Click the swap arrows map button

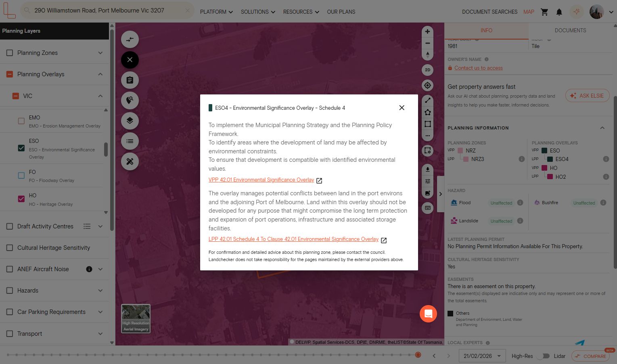click(130, 40)
